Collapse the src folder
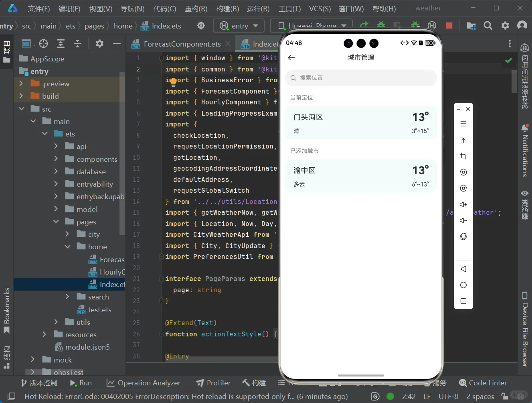 click(x=21, y=109)
